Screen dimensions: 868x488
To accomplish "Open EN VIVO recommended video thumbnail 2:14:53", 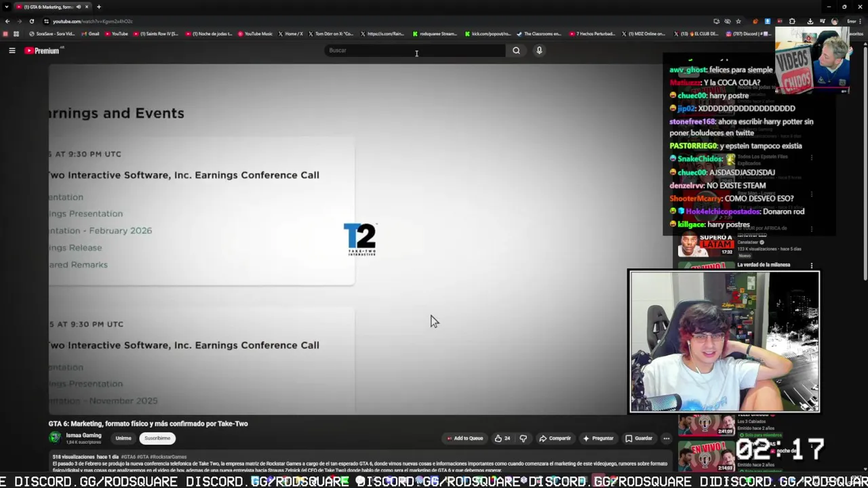I will coord(706,455).
